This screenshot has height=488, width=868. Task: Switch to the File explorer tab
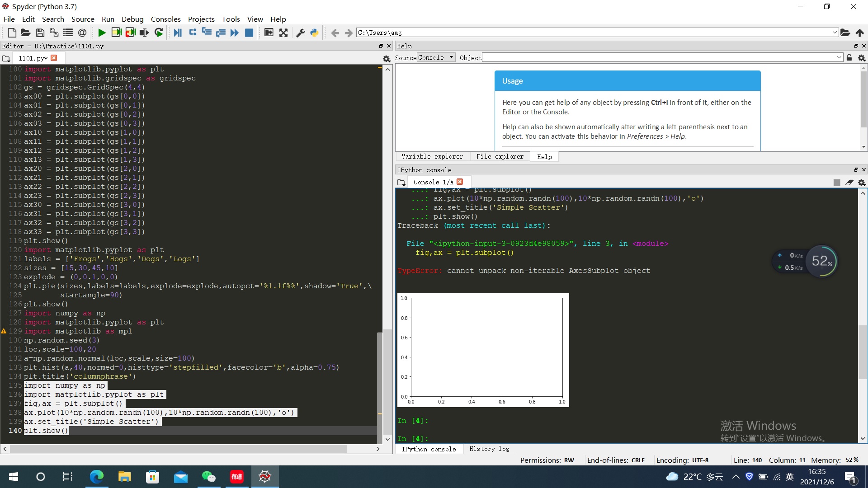pyautogui.click(x=500, y=156)
